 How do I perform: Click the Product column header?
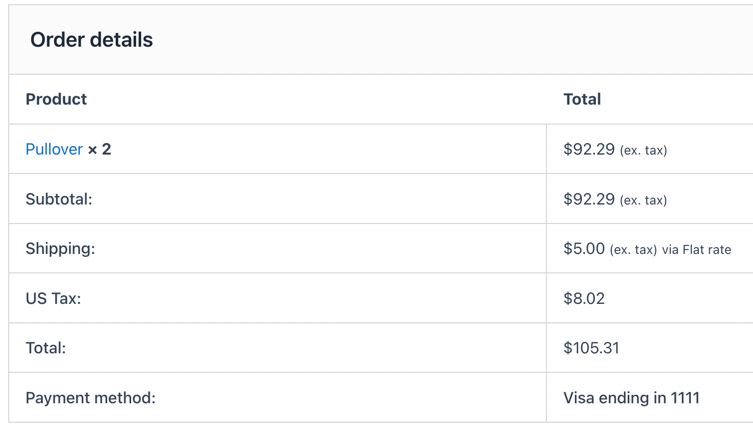56,99
